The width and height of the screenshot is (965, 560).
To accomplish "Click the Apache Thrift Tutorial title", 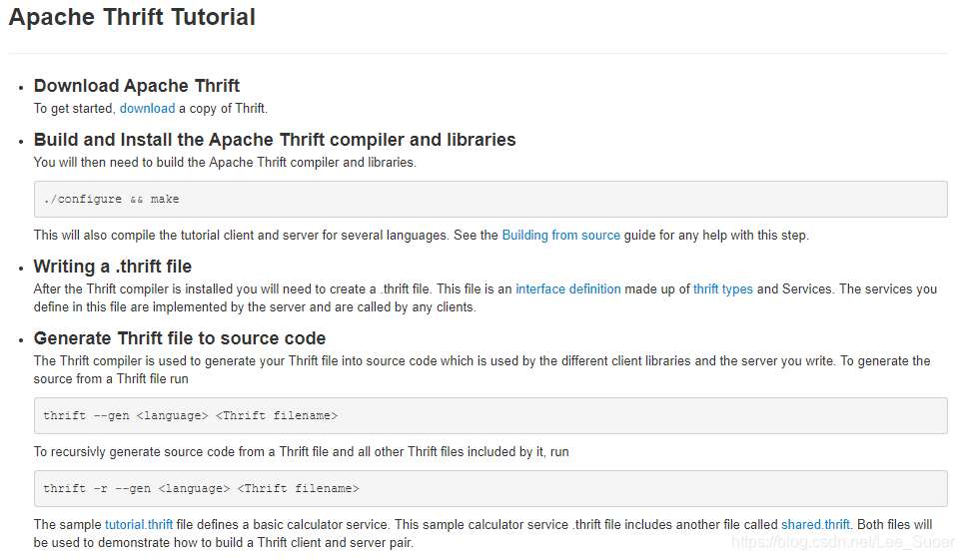I will click(x=132, y=17).
